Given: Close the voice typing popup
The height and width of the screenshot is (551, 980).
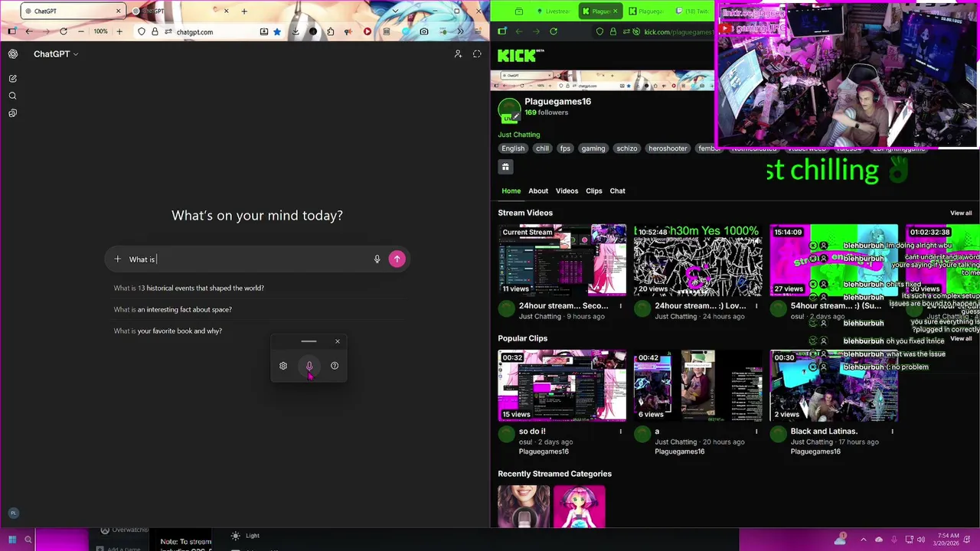Looking at the screenshot, I should tap(338, 341).
